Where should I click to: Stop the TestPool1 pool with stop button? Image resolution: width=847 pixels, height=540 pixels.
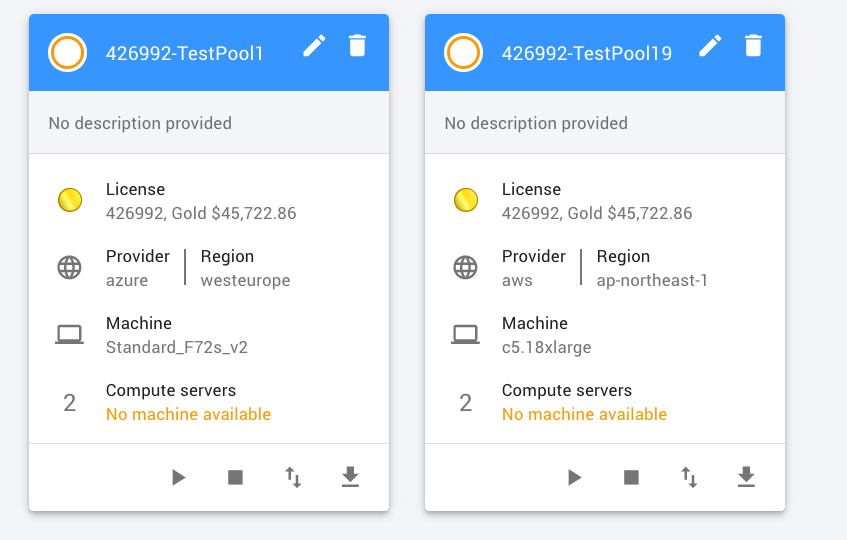pos(236,477)
